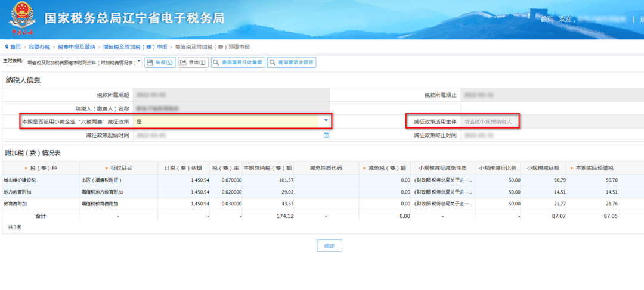
Task: Click magnifier icon for 查询建筑业项目
Action: point(273,63)
